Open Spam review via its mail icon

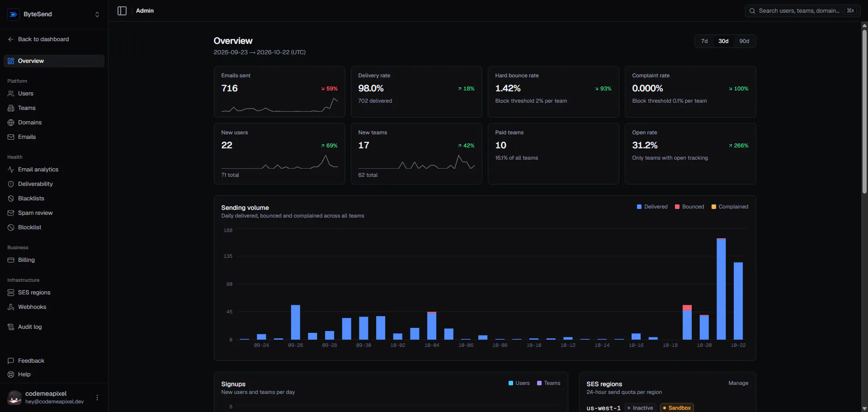(x=11, y=213)
